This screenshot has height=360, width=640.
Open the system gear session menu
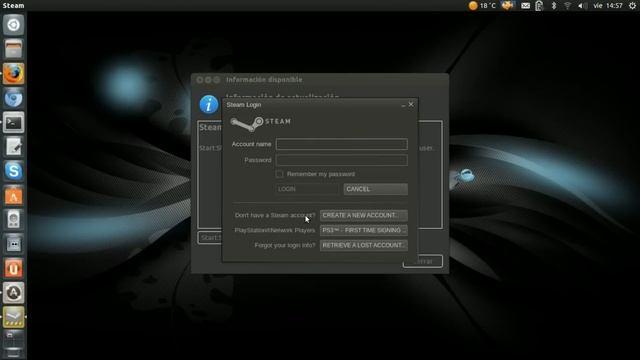point(632,6)
